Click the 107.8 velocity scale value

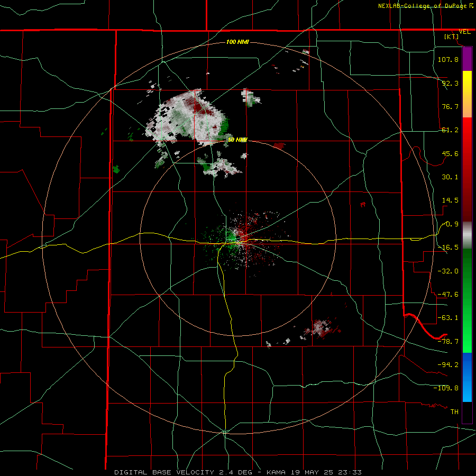point(448,59)
